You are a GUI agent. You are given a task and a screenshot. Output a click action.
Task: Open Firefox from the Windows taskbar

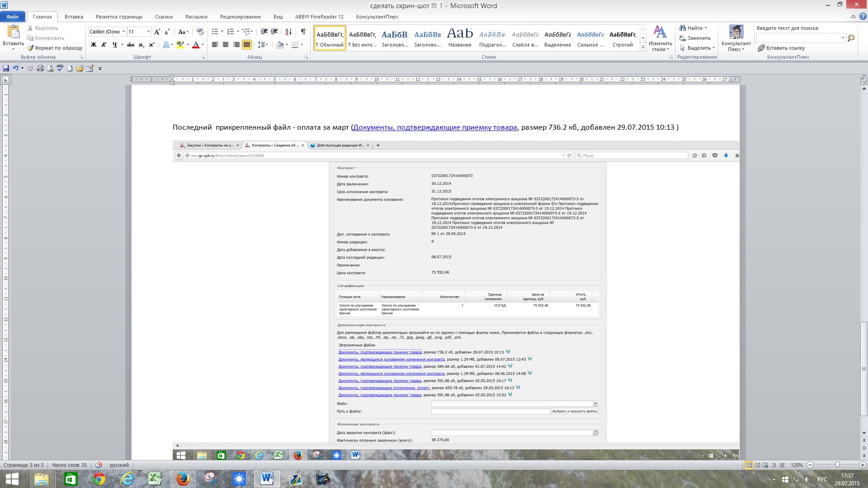[x=183, y=479]
